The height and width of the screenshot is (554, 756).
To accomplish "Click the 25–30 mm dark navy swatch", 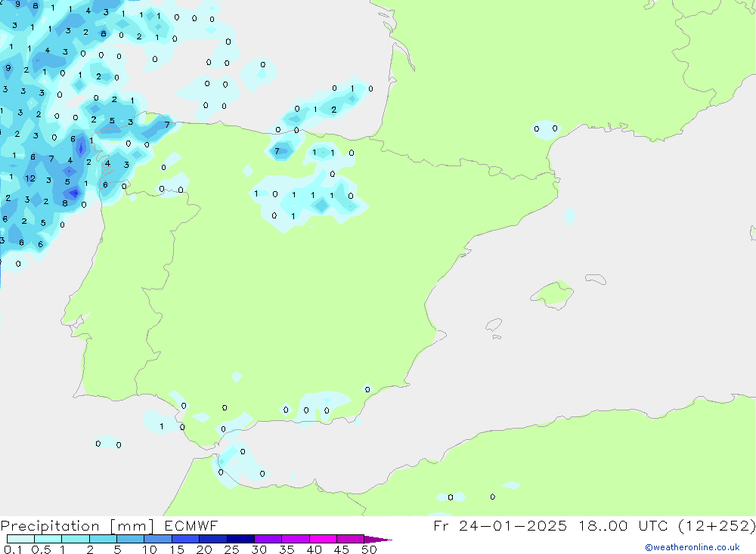I will 240,539.
